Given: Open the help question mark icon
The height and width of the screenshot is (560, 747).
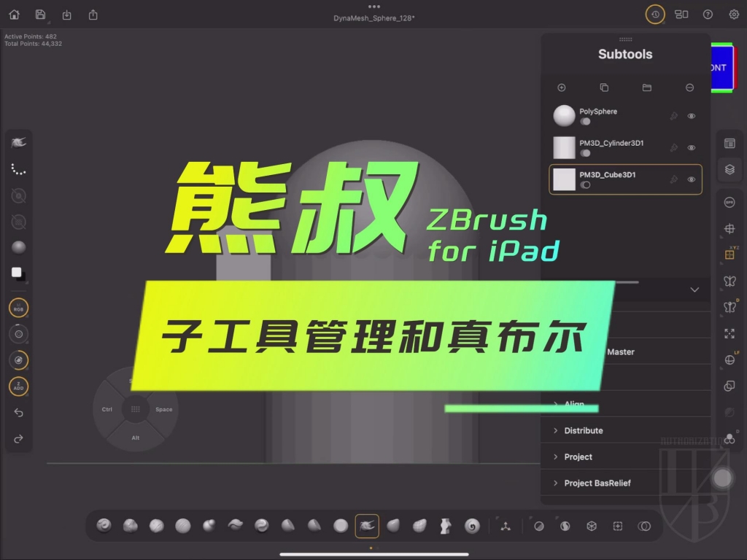Looking at the screenshot, I should 708,15.
